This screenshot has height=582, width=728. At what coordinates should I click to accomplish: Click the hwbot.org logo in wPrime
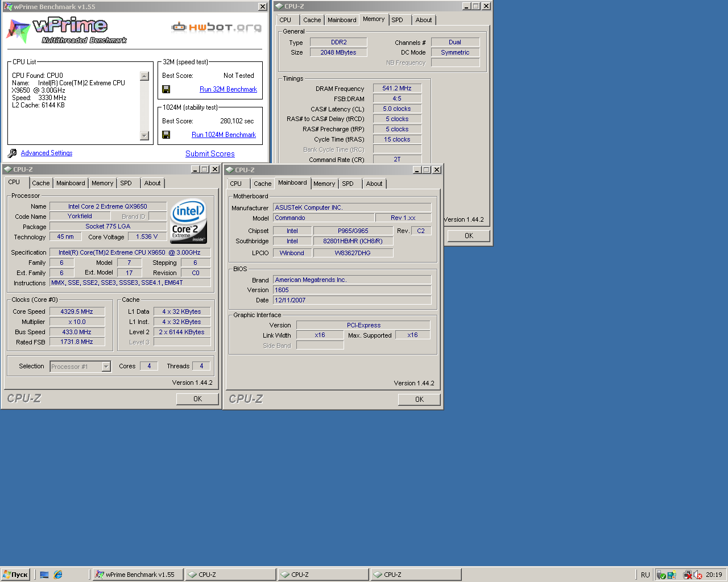pyautogui.click(x=217, y=27)
